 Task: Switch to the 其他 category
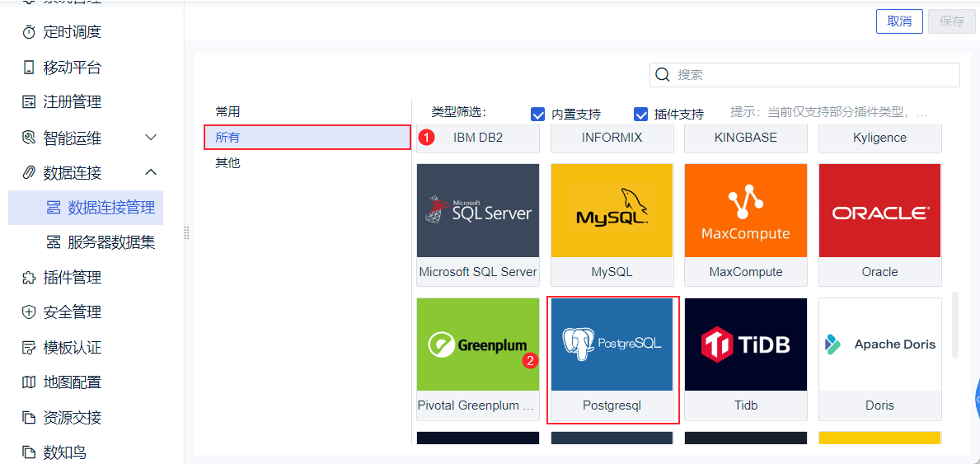227,163
